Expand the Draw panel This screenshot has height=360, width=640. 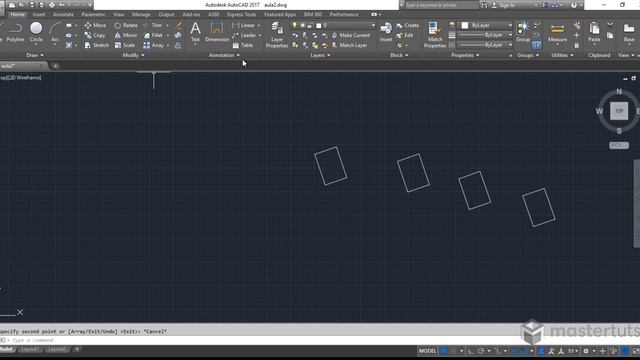[35, 55]
